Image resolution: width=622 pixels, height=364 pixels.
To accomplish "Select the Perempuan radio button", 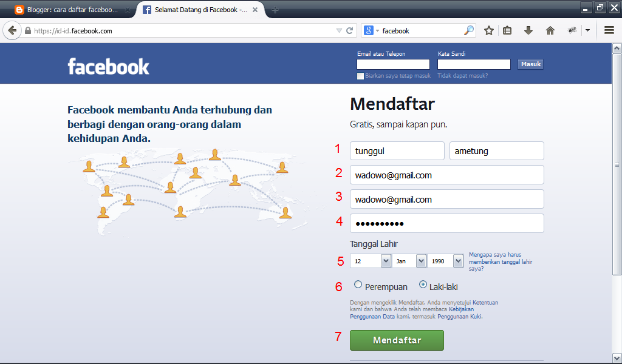I will (x=358, y=286).
